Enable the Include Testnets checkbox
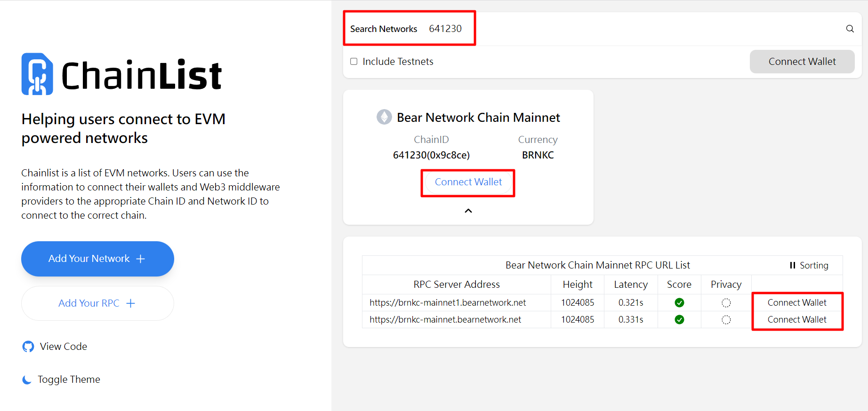This screenshot has width=868, height=411. 354,62
